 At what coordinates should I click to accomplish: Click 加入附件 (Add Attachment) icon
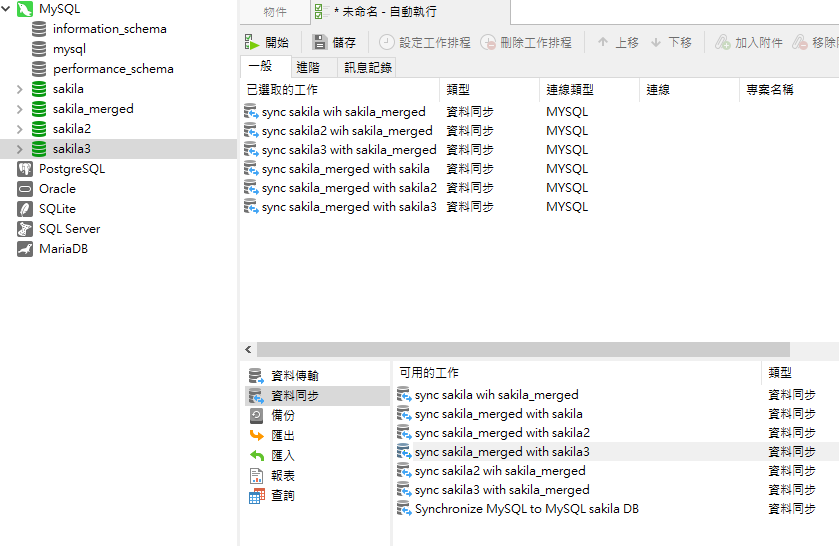pos(722,43)
